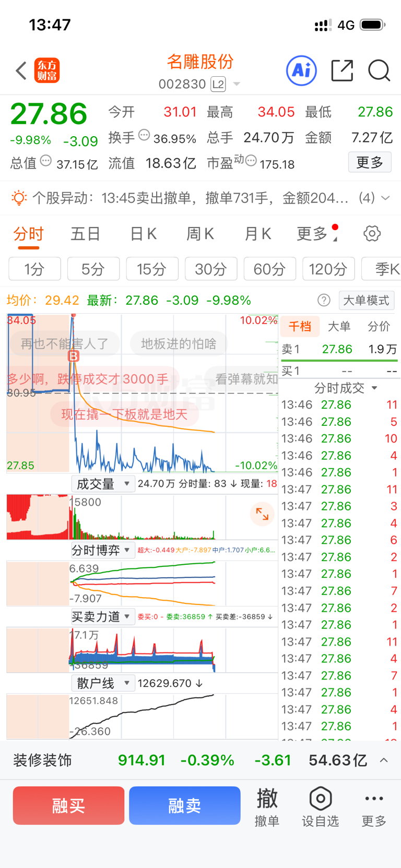Switch to the 五日 chart tab
The height and width of the screenshot is (868, 401).
coord(85,234)
